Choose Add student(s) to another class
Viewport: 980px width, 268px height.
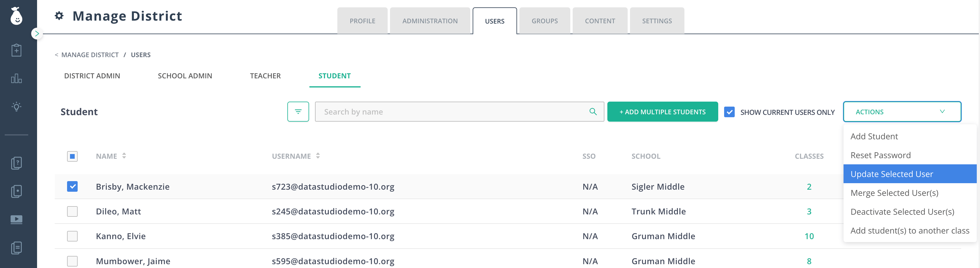pos(910,230)
